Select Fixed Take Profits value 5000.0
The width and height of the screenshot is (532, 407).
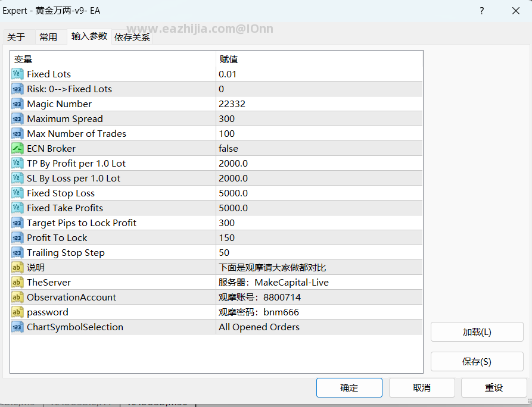pyautogui.click(x=319, y=208)
